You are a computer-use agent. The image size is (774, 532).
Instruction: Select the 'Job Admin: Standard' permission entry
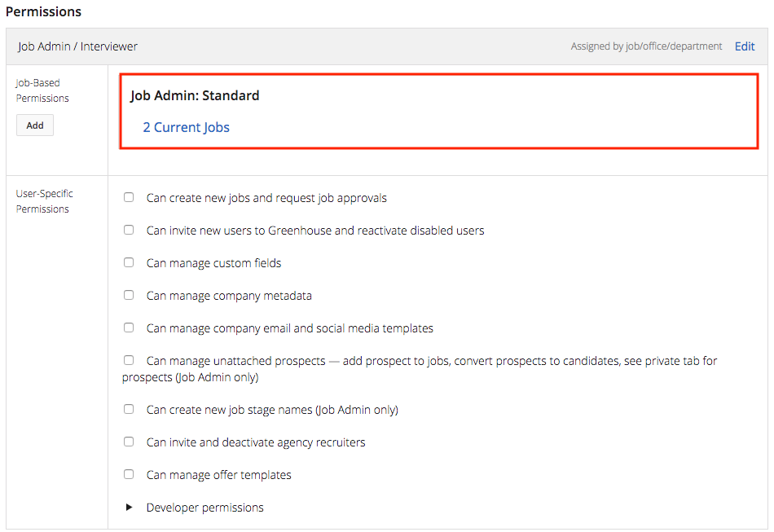[x=195, y=95]
